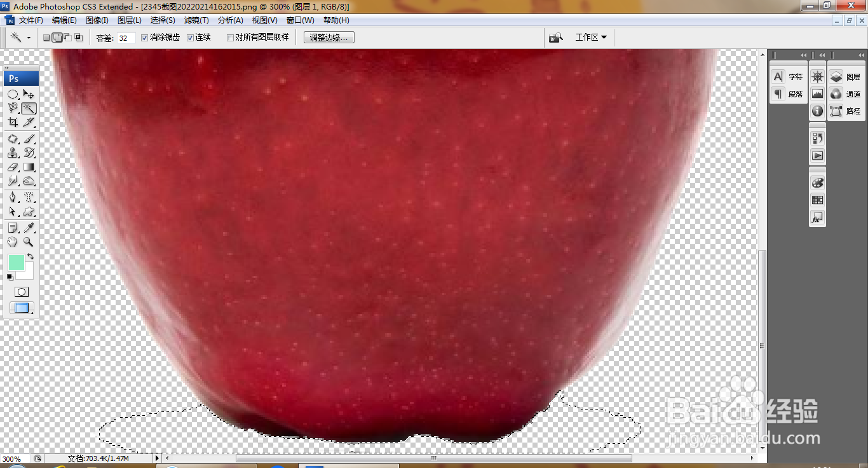
Task: Select the Zoom tool
Action: (29, 242)
